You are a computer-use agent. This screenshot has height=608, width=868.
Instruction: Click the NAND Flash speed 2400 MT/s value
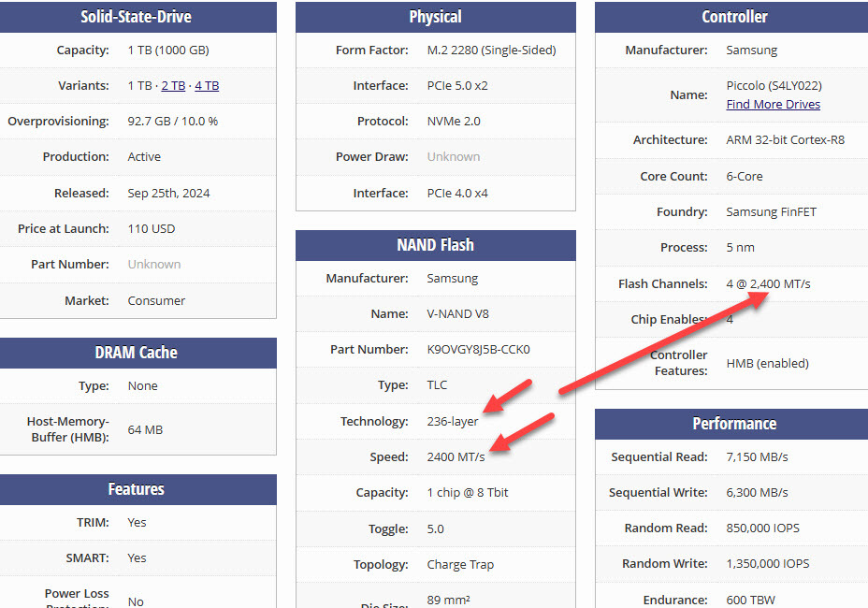(456, 457)
